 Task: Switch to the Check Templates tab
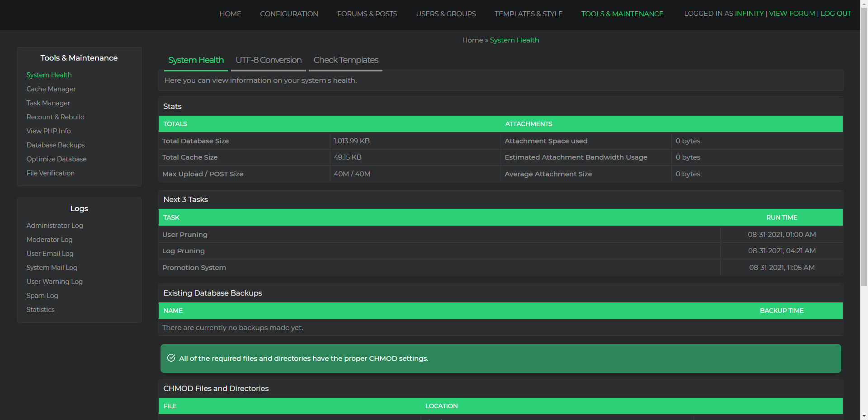345,60
